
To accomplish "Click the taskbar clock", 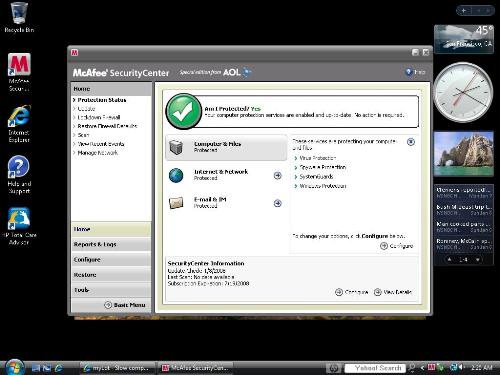I will tap(482, 367).
